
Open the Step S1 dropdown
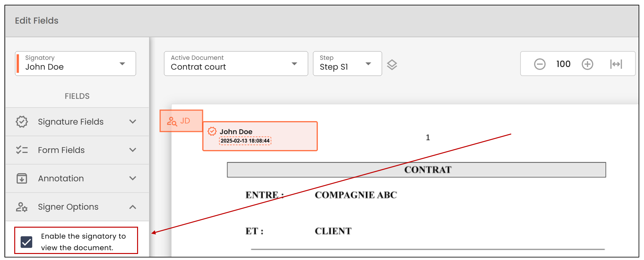tap(347, 63)
